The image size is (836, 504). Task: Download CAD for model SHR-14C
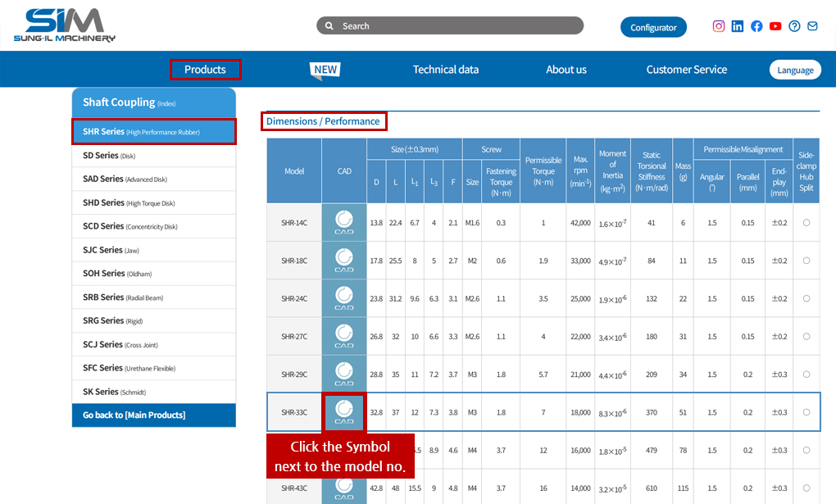[x=344, y=223]
